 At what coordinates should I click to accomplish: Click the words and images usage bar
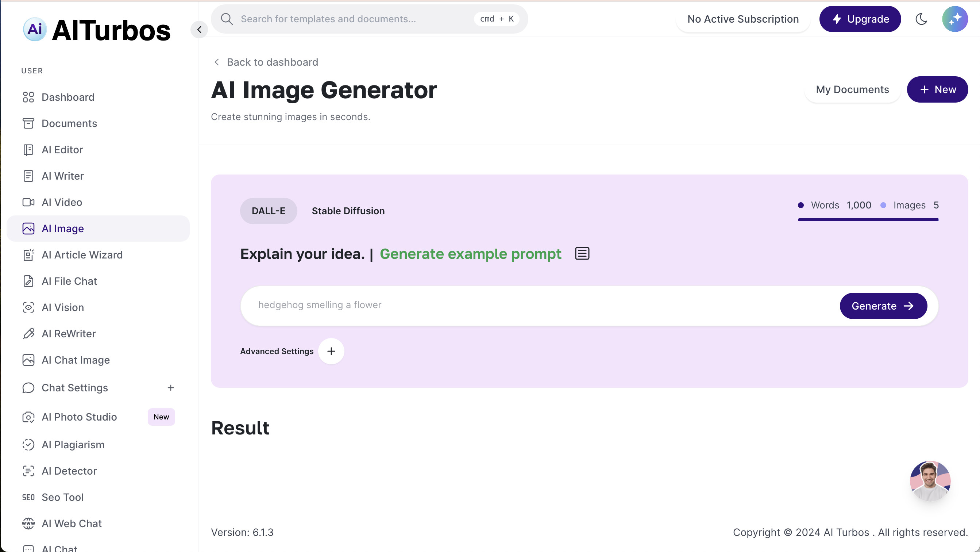(x=868, y=220)
